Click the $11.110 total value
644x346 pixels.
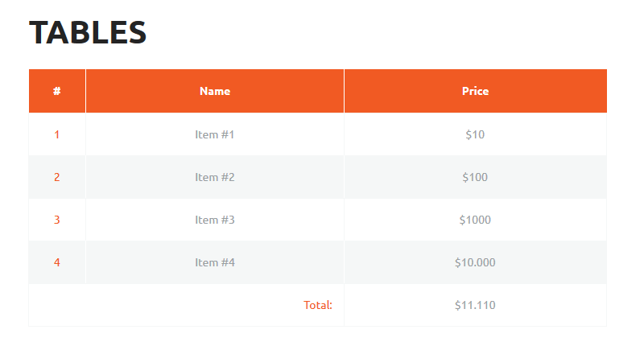[475, 305]
